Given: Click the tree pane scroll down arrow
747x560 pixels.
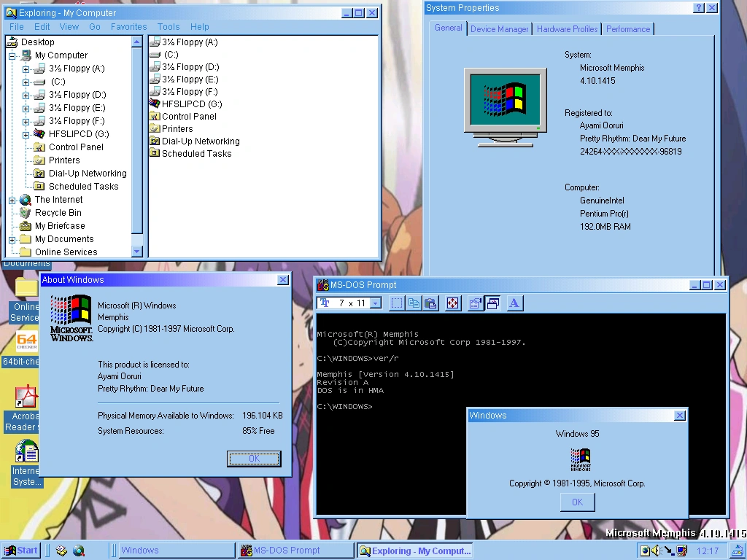Looking at the screenshot, I should click(x=136, y=251).
